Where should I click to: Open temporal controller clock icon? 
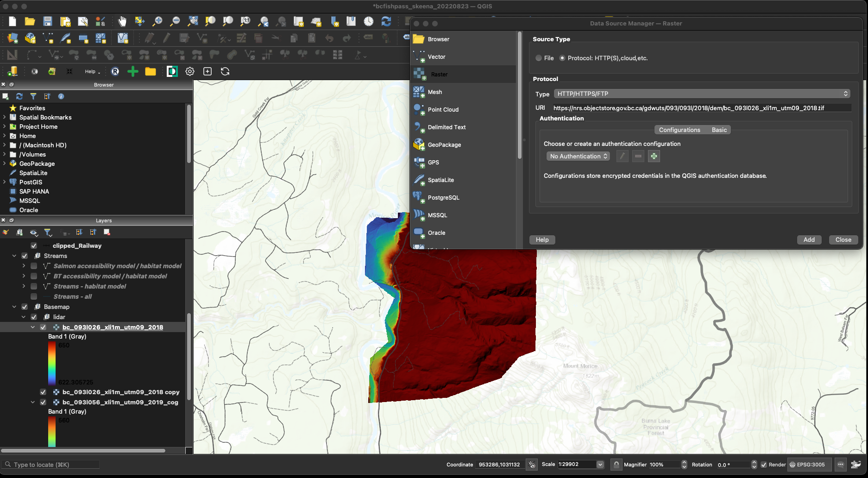(369, 21)
